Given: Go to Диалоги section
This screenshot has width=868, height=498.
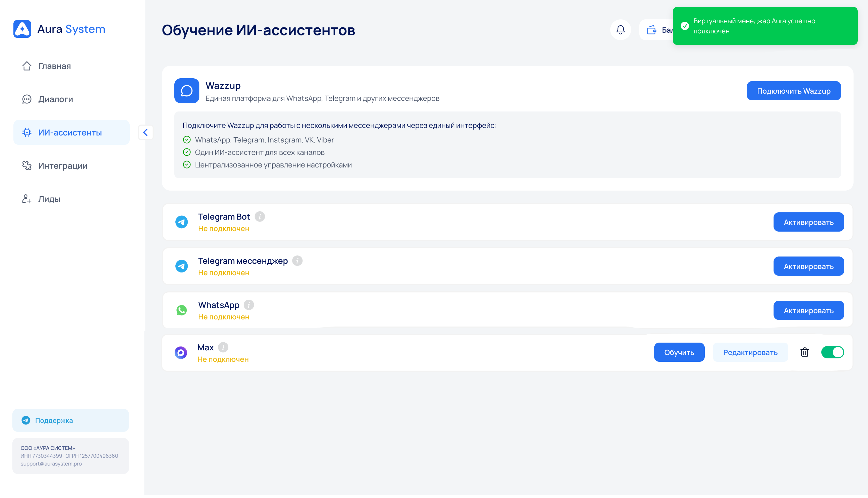Looking at the screenshot, I should point(55,99).
